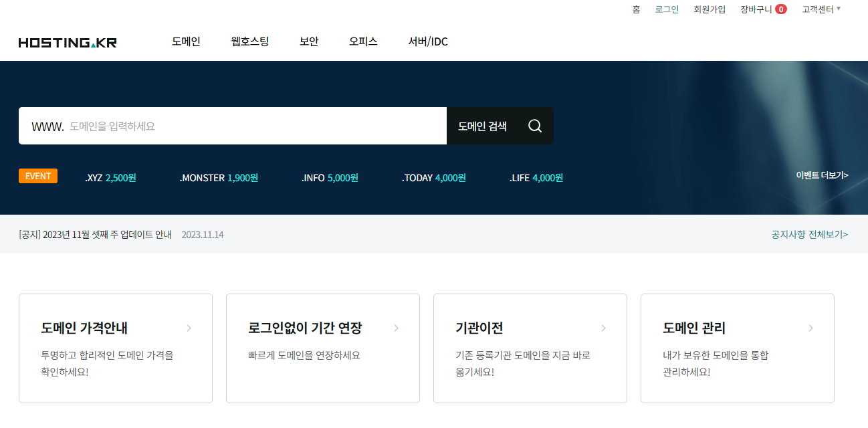Click text 빠르게 도메인을 연장하세요
Image resolution: width=868 pixels, height=428 pixels.
click(x=304, y=355)
